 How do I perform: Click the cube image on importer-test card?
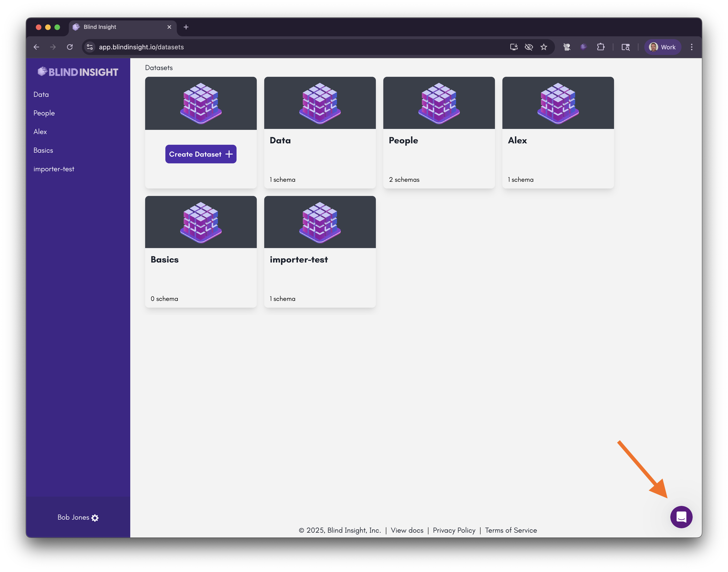click(x=320, y=222)
